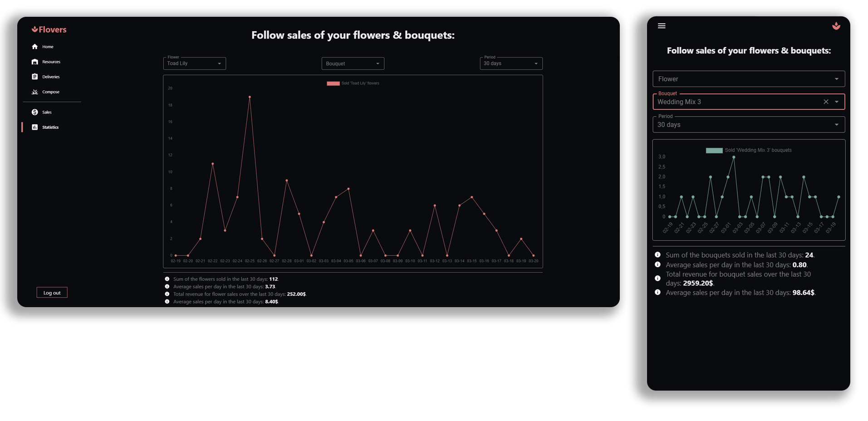Clear the Wedding Mix 3 bouquet selection
Viewport: 868px width, 421px height.
(826, 102)
